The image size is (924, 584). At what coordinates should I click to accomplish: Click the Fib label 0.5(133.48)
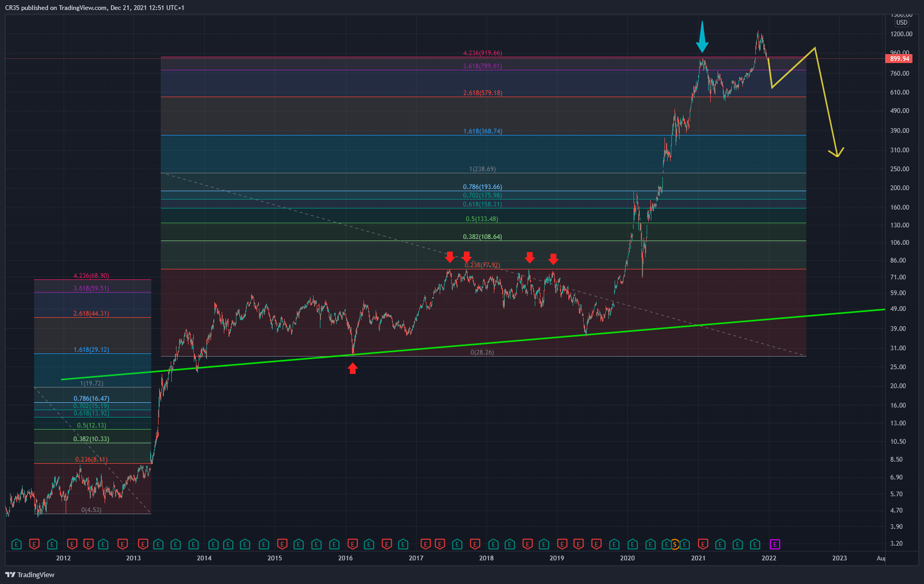tap(482, 219)
